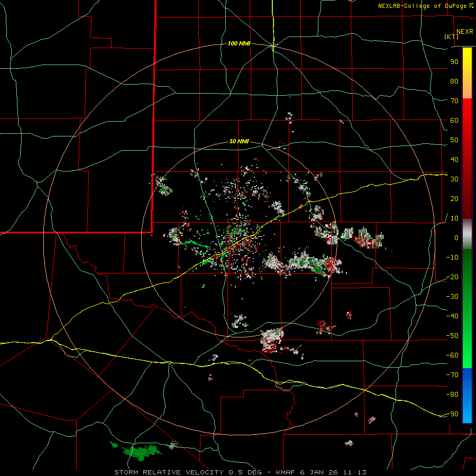Select the [KT] units label

pyautogui.click(x=452, y=36)
